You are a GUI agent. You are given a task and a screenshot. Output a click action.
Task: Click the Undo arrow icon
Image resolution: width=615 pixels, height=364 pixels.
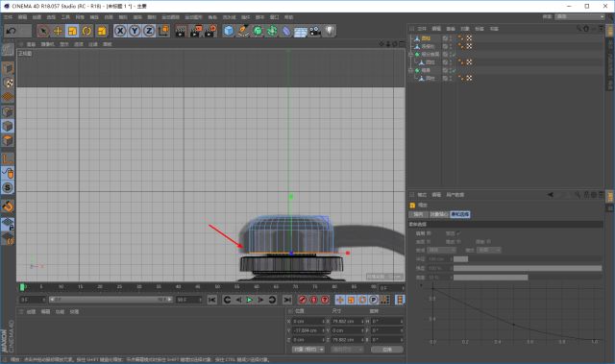point(11,31)
